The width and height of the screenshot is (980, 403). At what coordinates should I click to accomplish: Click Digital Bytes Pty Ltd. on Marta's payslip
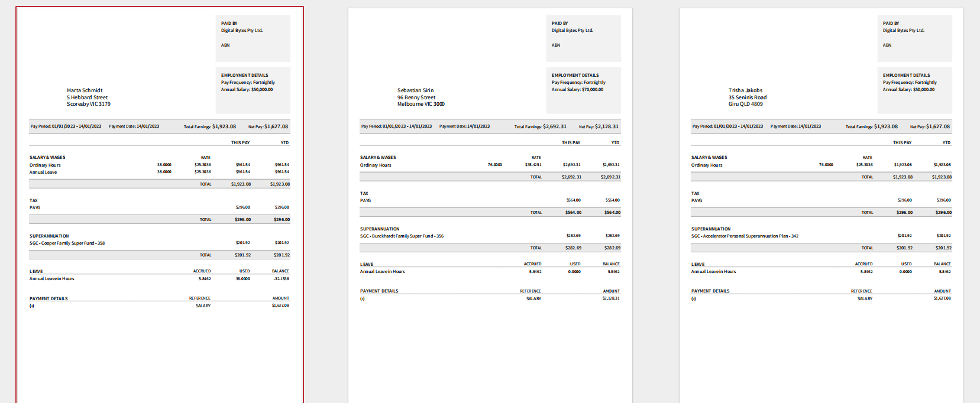(242, 30)
